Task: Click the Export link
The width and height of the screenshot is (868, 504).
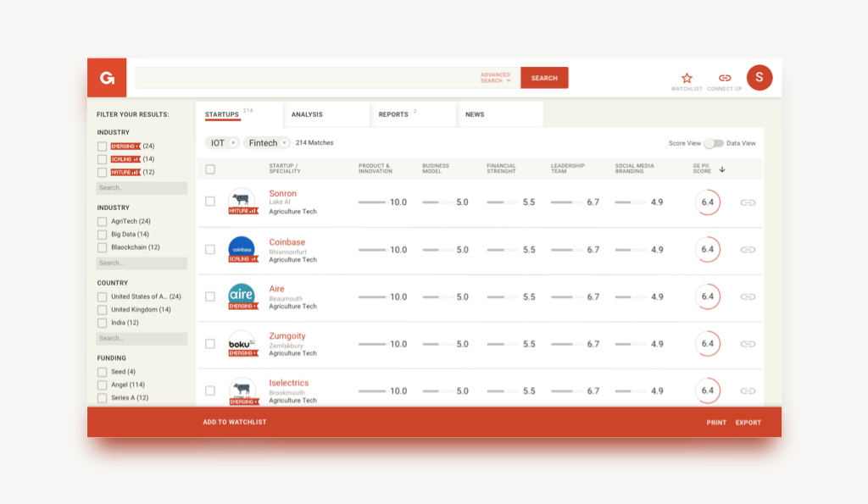Action: (x=748, y=423)
